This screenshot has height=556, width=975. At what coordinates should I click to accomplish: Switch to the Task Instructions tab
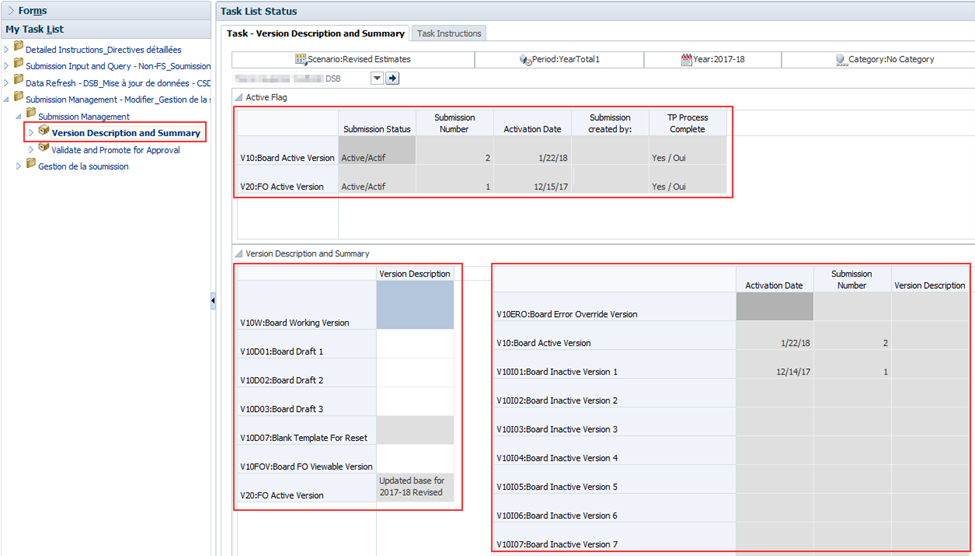coord(449,33)
